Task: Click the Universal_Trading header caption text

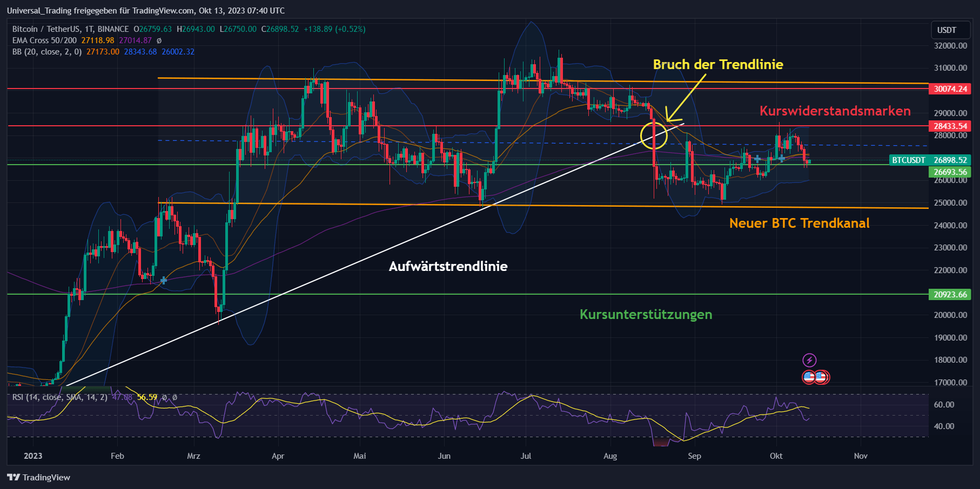Action: click(x=146, y=11)
